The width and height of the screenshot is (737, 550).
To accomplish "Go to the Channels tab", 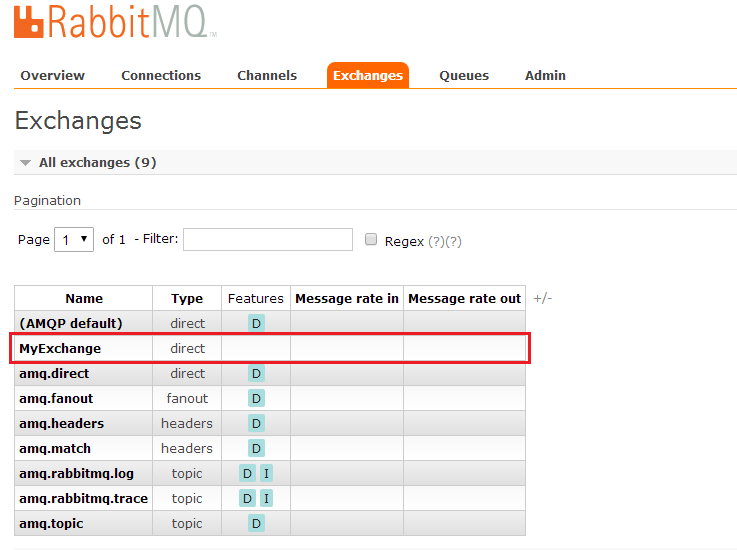I will [267, 76].
